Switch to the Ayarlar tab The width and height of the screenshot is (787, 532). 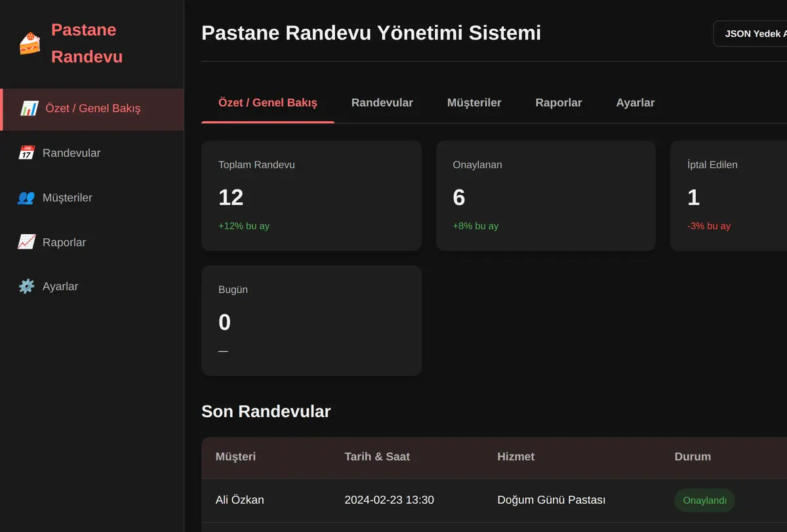click(x=636, y=103)
